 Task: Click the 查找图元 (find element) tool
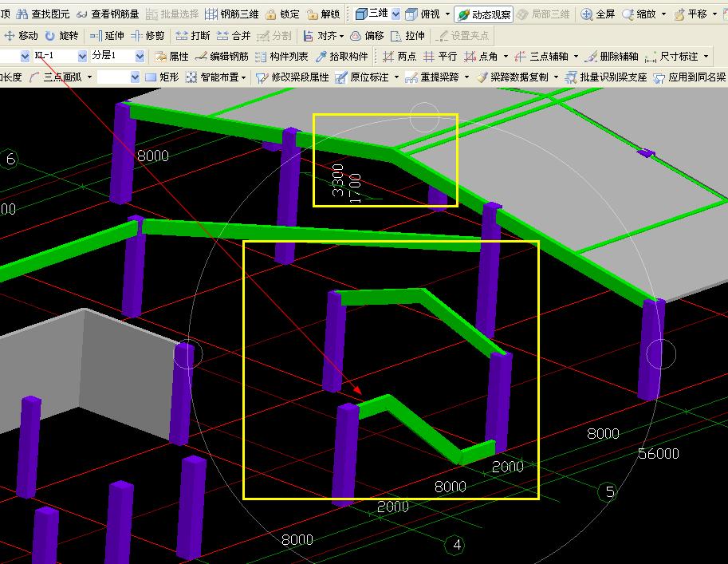(43, 14)
